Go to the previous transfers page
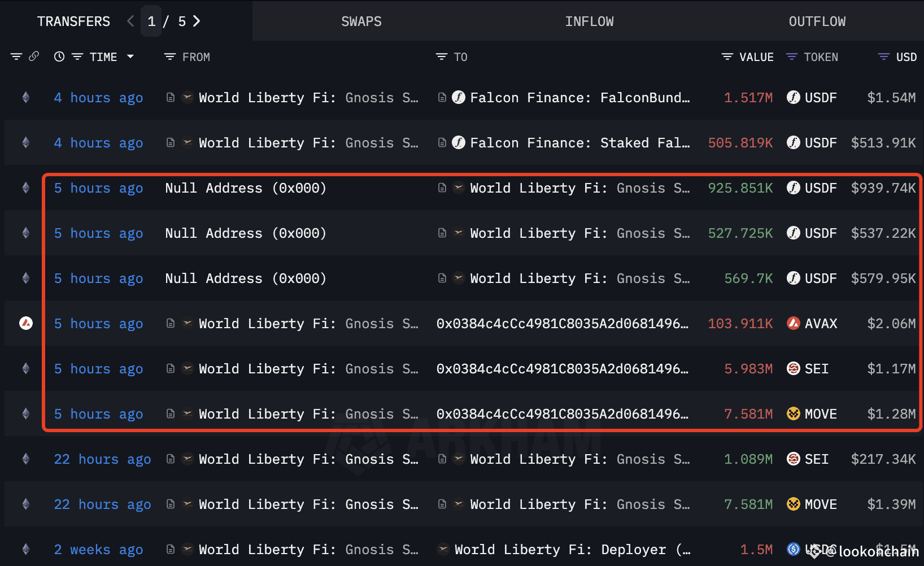924x566 pixels. click(130, 21)
